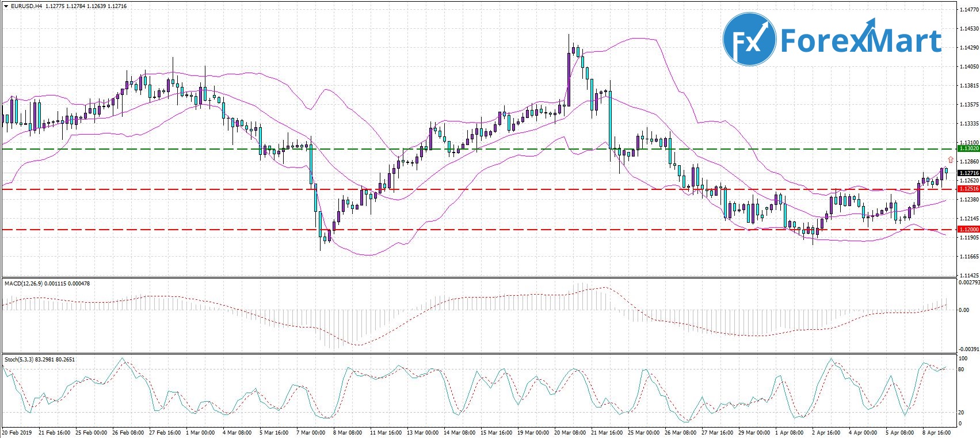The image size is (980, 438).
Task: Click the ForexMart FX circular logo icon
Action: (749, 39)
